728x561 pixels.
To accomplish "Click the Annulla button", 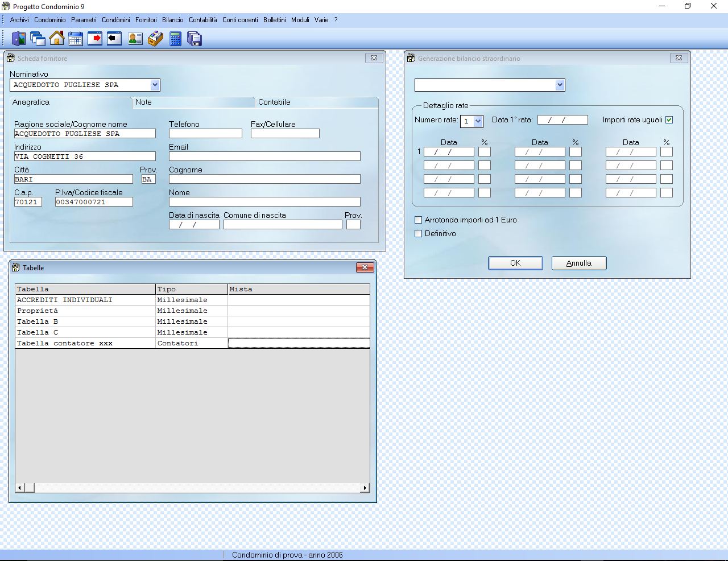I will [x=579, y=263].
